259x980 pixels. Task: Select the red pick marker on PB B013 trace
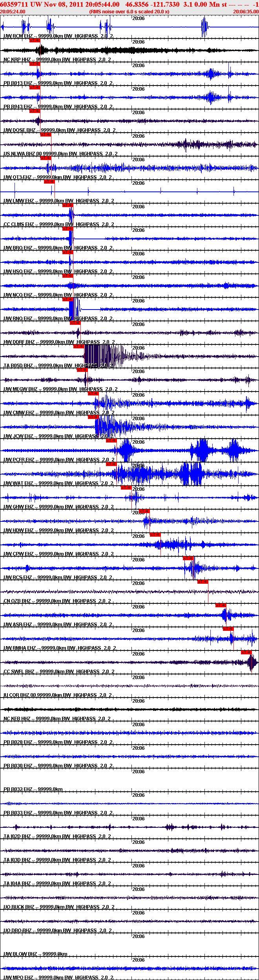tap(35, 64)
